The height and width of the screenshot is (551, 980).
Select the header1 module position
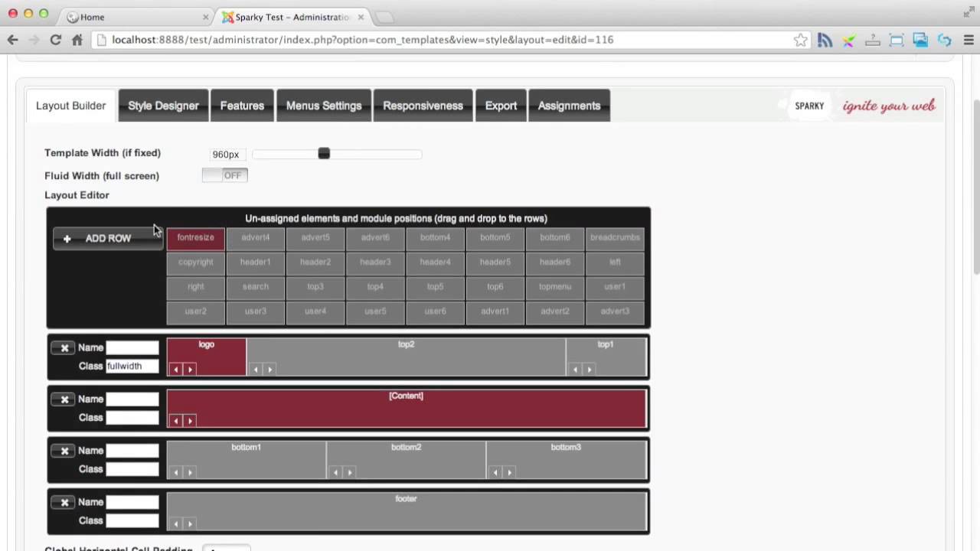(256, 262)
